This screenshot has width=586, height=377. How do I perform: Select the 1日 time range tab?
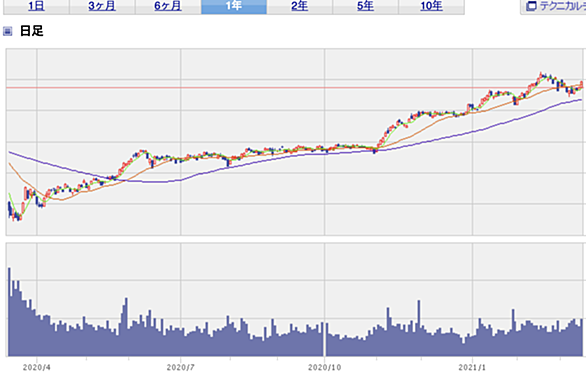[x=36, y=6]
